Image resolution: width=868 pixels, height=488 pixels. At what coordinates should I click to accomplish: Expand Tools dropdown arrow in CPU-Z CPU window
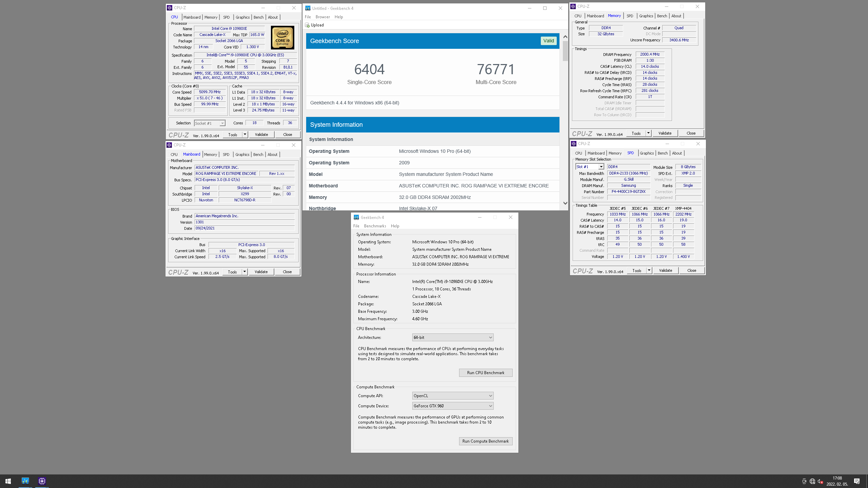pyautogui.click(x=245, y=135)
